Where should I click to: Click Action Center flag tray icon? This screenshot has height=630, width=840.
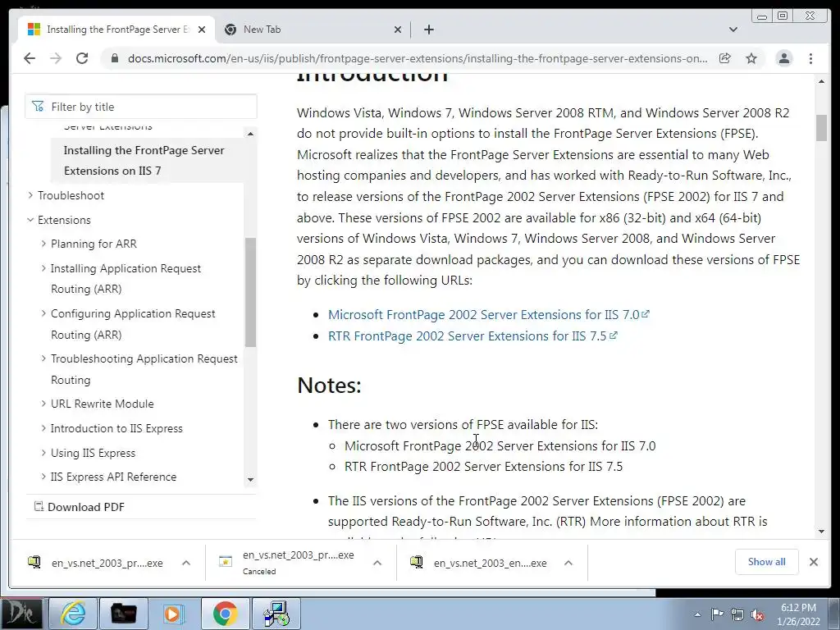[717, 614]
